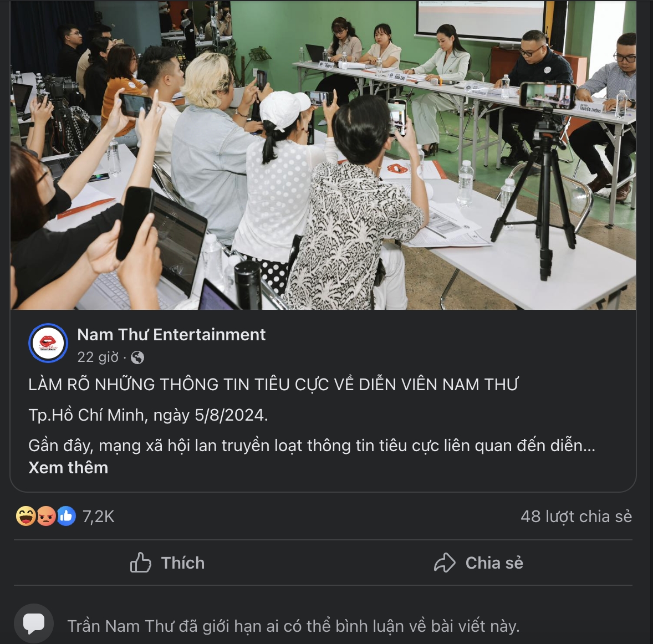Click the blue Like reaction icon

pos(66,516)
